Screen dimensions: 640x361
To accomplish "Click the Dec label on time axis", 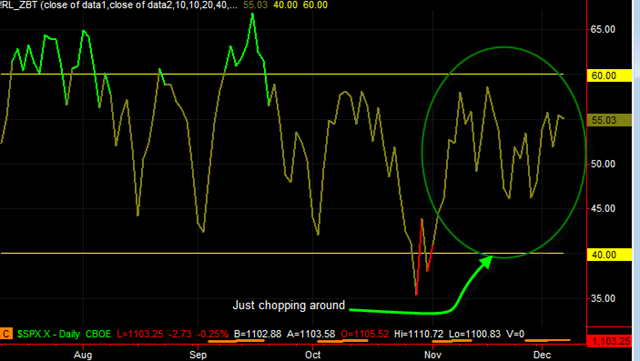I will click(542, 355).
